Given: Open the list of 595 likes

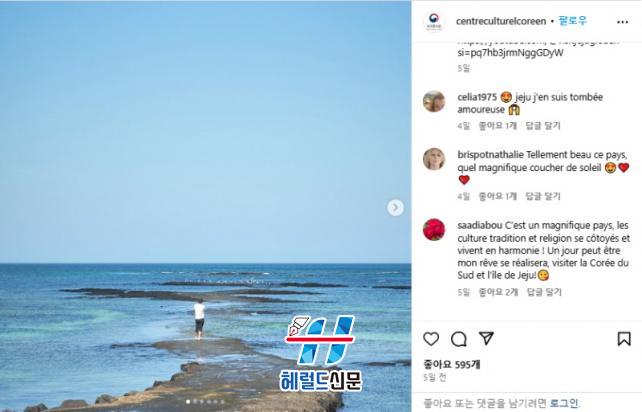Looking at the screenshot, I should (452, 364).
